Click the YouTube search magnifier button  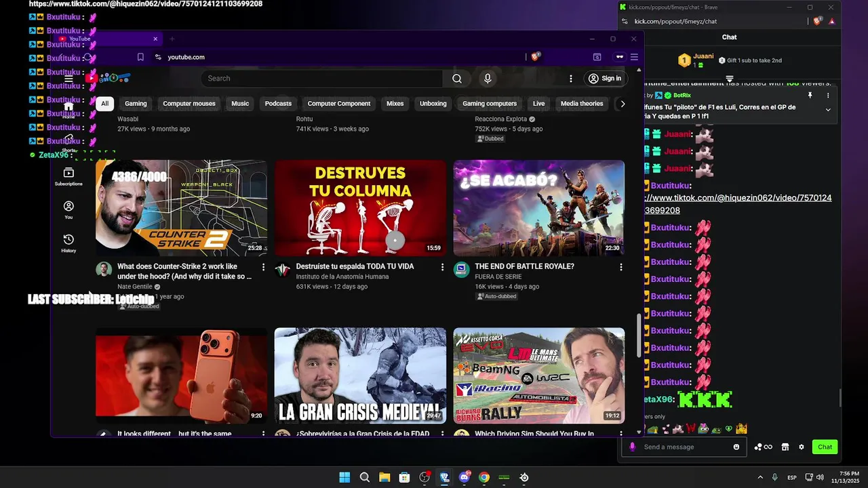coord(457,79)
